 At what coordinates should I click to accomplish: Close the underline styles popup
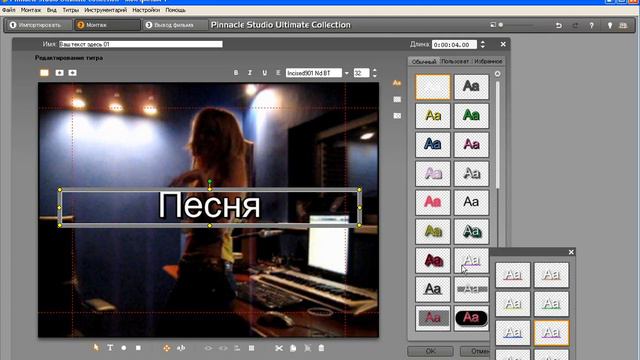[571, 252]
